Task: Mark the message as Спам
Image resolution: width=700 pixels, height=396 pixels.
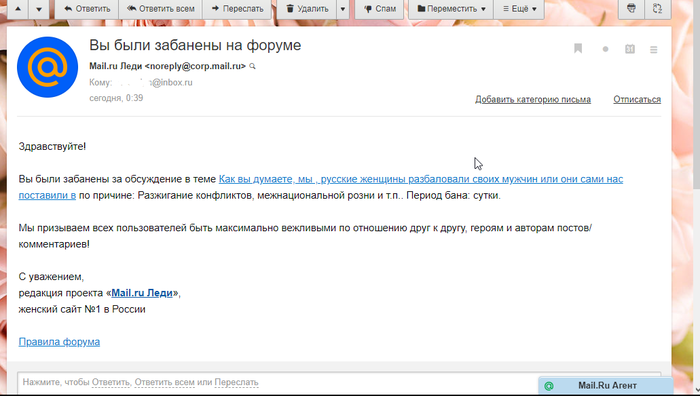Action: coord(379,9)
